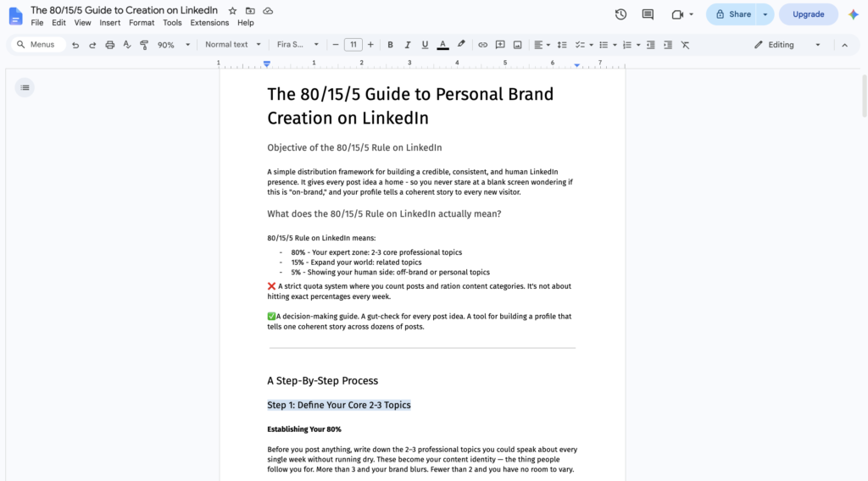Open the Insert menu

coord(109,23)
